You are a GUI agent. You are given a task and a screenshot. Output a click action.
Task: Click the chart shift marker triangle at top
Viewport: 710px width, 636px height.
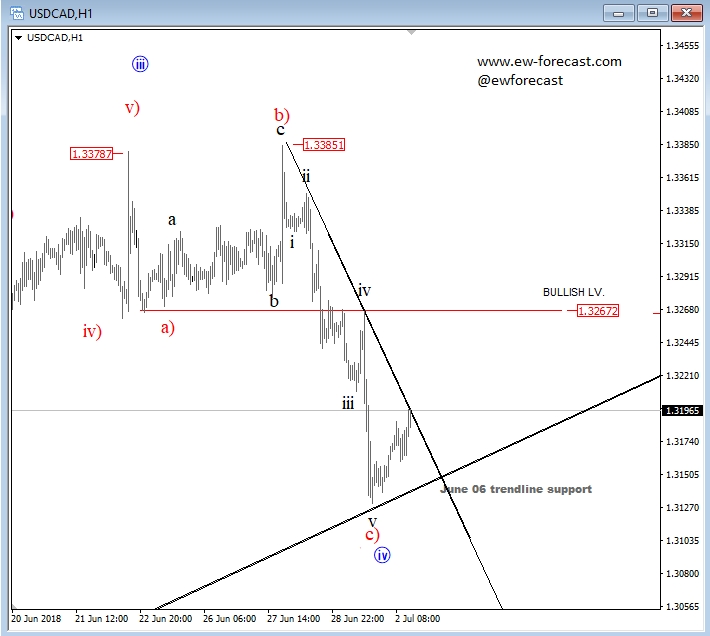tap(411, 33)
